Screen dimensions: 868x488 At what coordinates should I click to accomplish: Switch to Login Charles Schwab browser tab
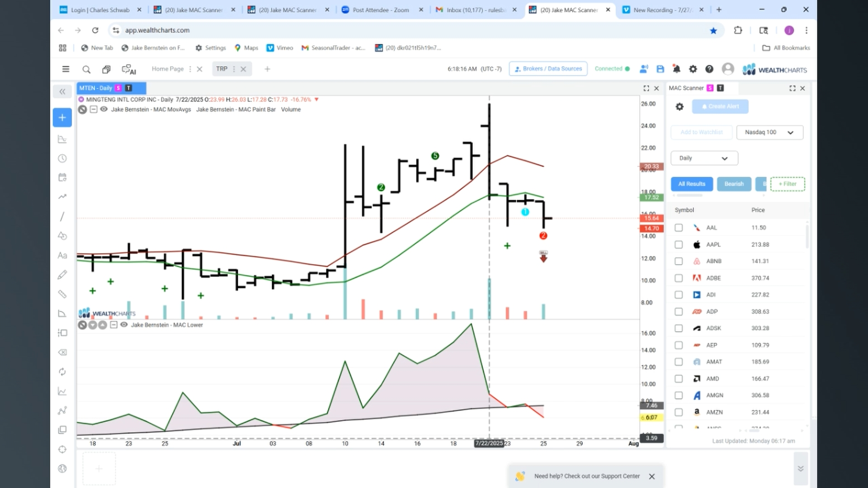[100, 10]
